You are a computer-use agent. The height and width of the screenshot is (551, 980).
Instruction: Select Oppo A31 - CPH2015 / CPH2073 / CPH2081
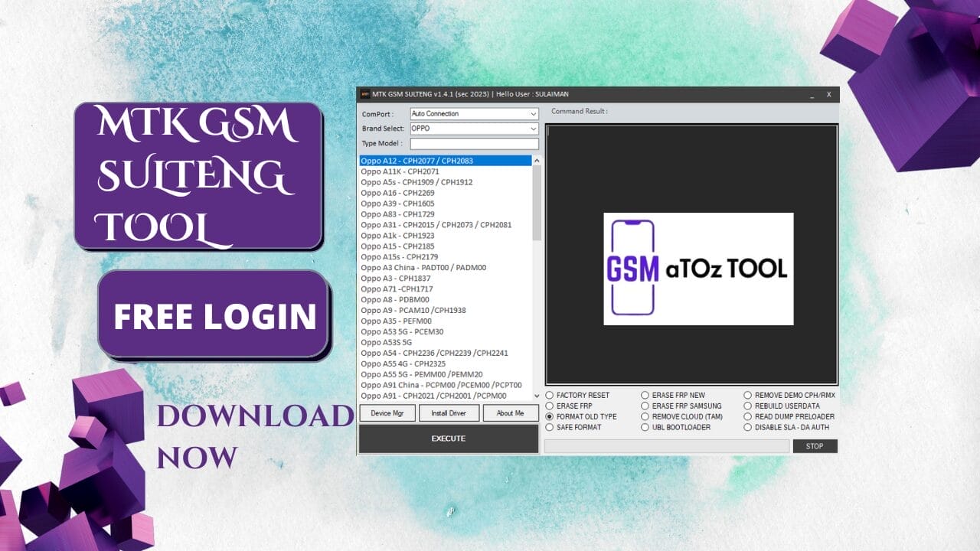pos(446,225)
